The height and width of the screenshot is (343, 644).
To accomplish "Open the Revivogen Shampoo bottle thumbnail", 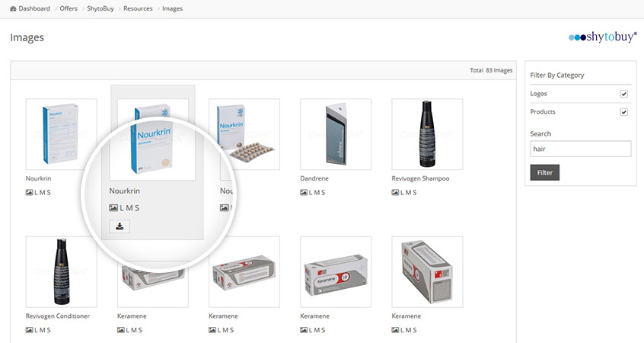I will point(427,134).
